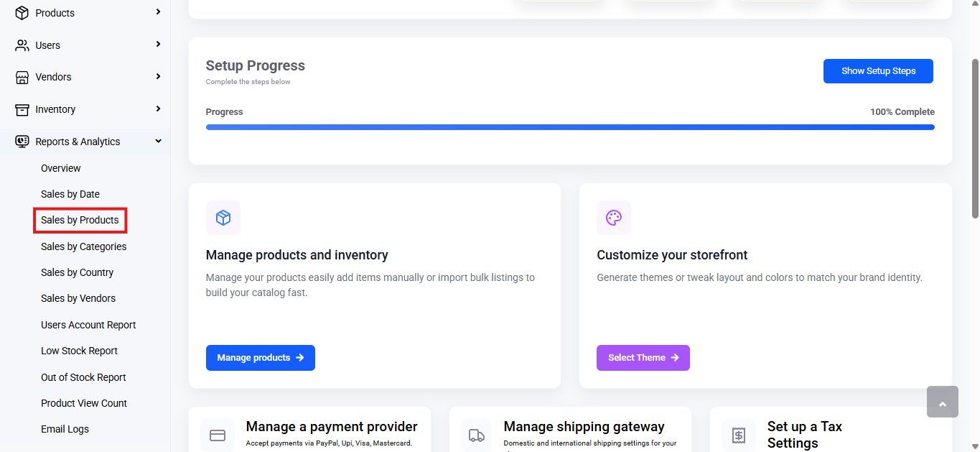Click the receipt icon beside Tax Settings
The height and width of the screenshot is (452, 980).
(x=739, y=435)
